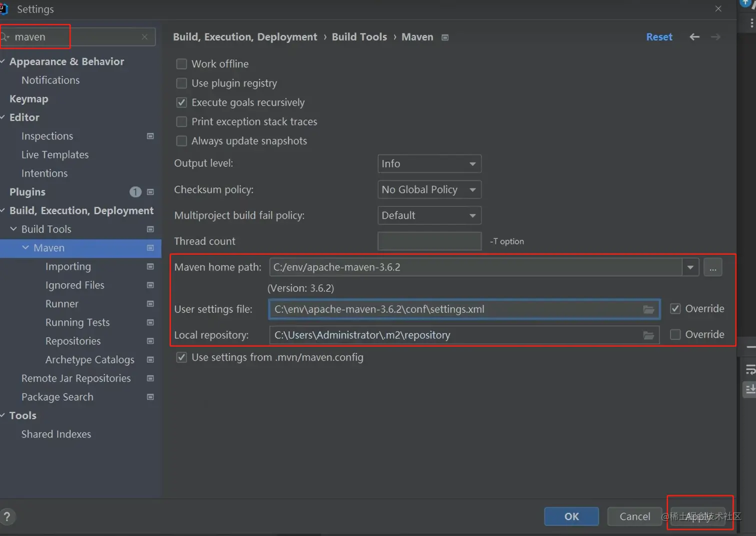Open the Help question mark button
The image size is (756, 536).
[x=7, y=517]
